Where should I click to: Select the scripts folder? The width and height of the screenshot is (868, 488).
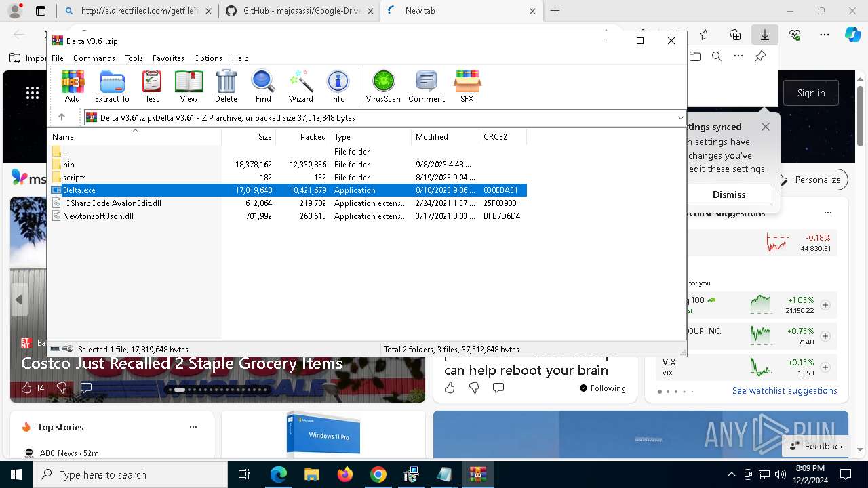click(288, 178)
